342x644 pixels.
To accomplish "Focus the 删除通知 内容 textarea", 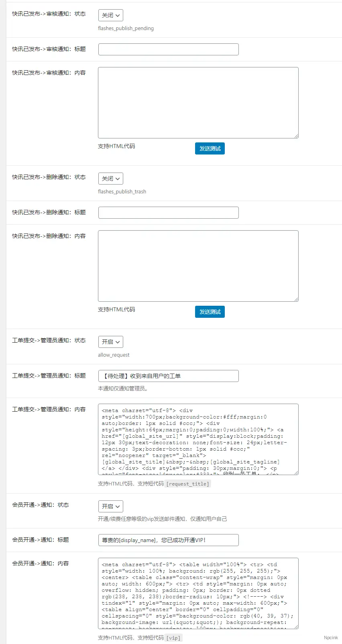I will point(198,266).
